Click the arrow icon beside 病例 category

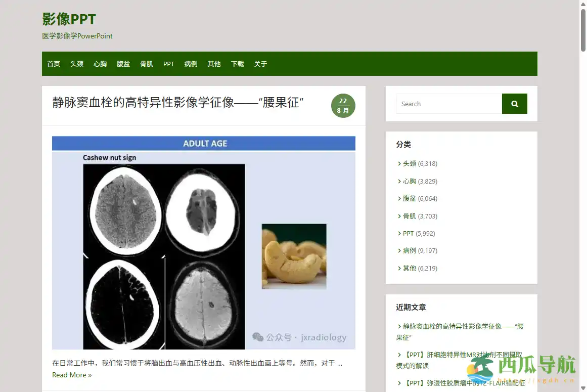click(x=399, y=250)
